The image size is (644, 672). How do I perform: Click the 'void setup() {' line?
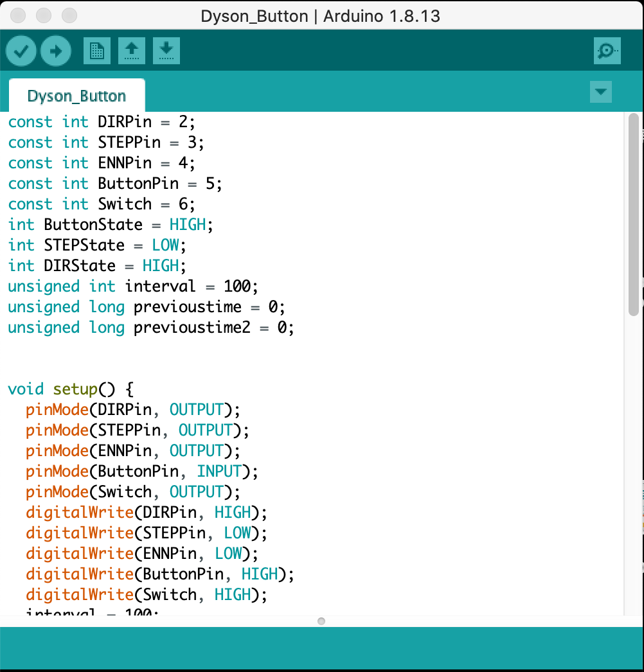(71, 389)
